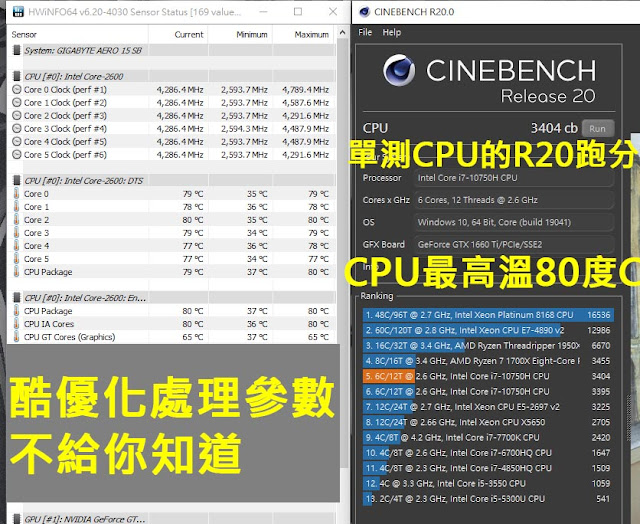Click the HWiNFO64 app icon in title bar

pos(18,12)
